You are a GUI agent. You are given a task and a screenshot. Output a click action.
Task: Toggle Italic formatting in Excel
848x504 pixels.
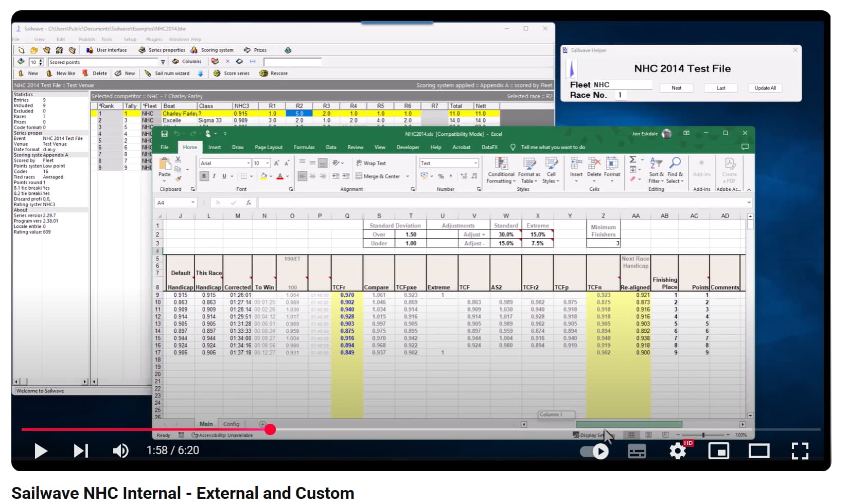pyautogui.click(x=214, y=176)
